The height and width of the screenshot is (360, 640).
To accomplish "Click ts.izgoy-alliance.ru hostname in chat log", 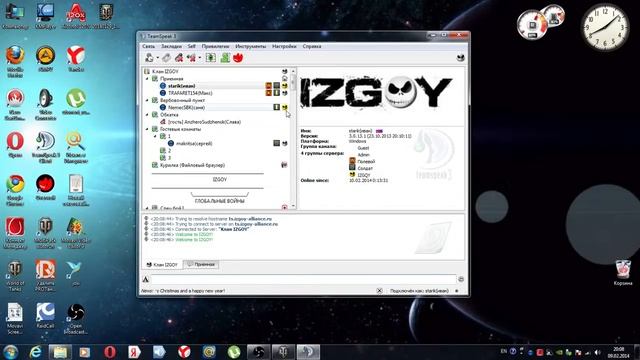I will (250, 219).
